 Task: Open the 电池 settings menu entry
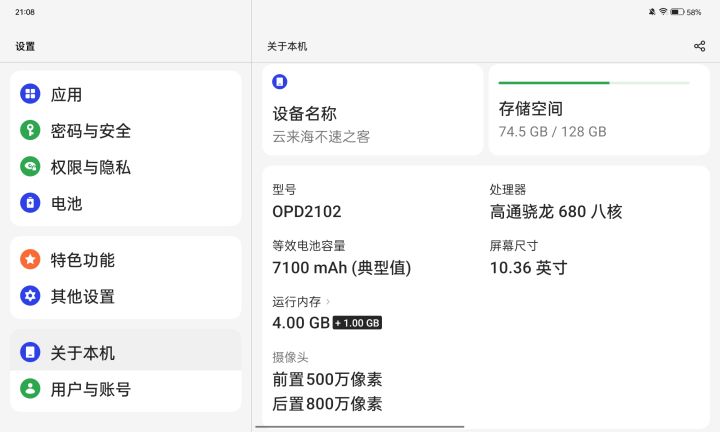pos(125,203)
